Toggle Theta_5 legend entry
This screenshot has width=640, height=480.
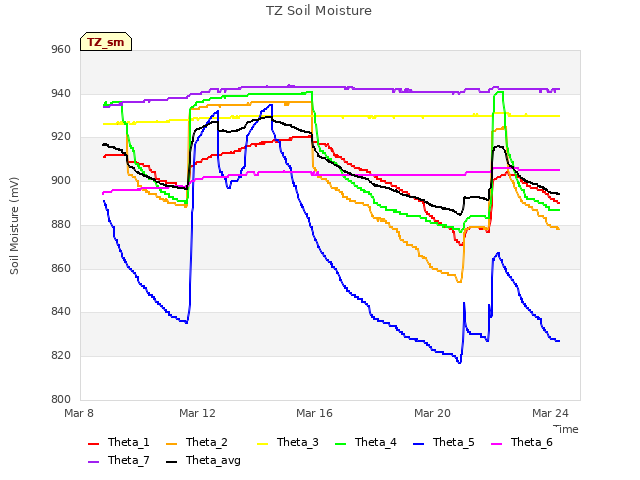pos(444,442)
